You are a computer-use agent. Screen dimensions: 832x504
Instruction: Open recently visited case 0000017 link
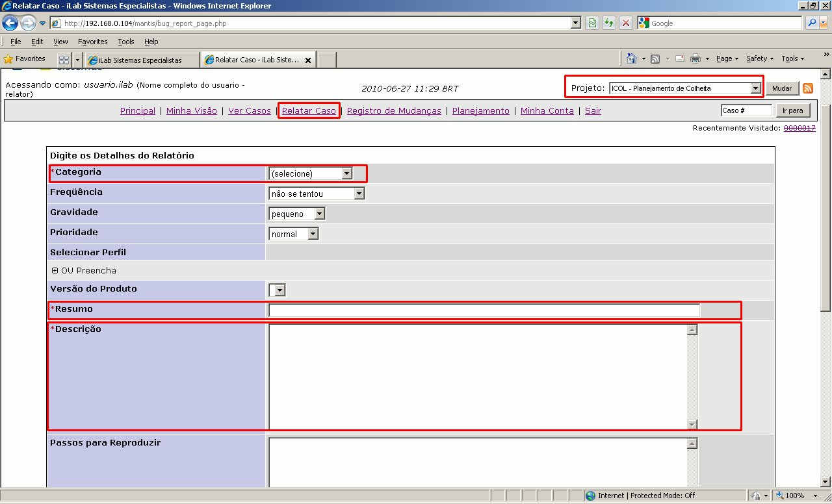[x=799, y=128]
